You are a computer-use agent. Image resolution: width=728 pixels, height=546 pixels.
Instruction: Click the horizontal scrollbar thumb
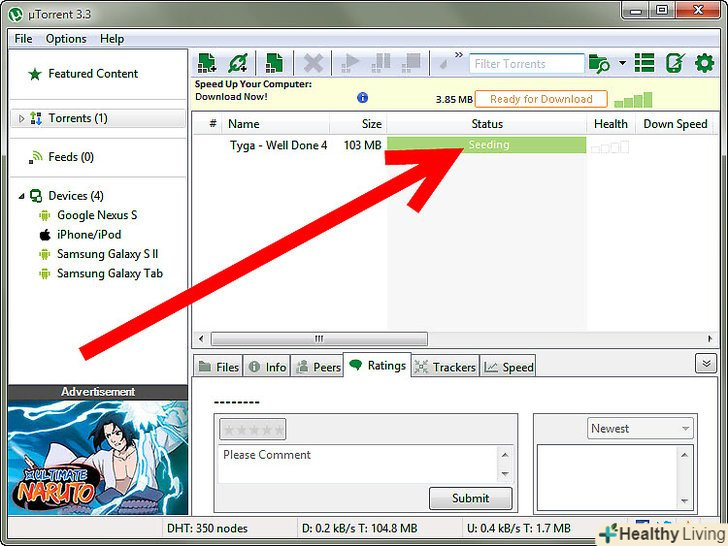click(x=319, y=338)
